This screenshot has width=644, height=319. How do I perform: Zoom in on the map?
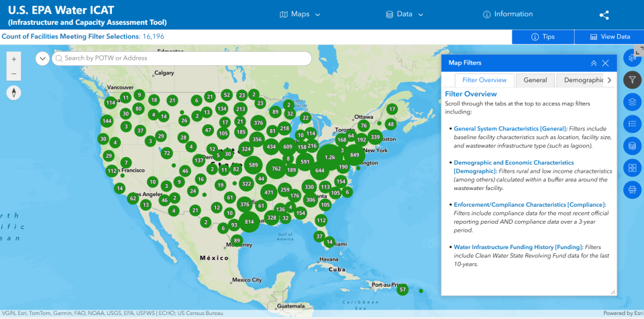coord(14,59)
